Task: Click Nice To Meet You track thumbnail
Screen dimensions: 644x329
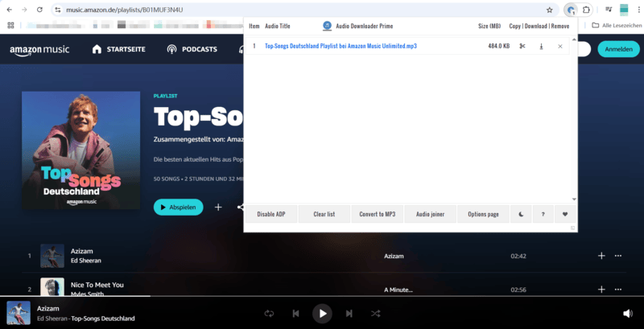Action: (52, 286)
